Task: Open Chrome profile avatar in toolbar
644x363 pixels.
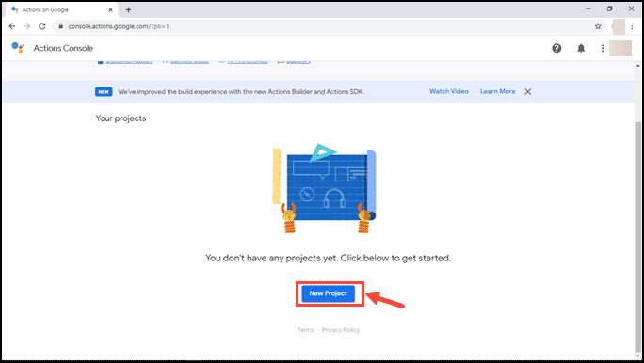Action: click(619, 26)
